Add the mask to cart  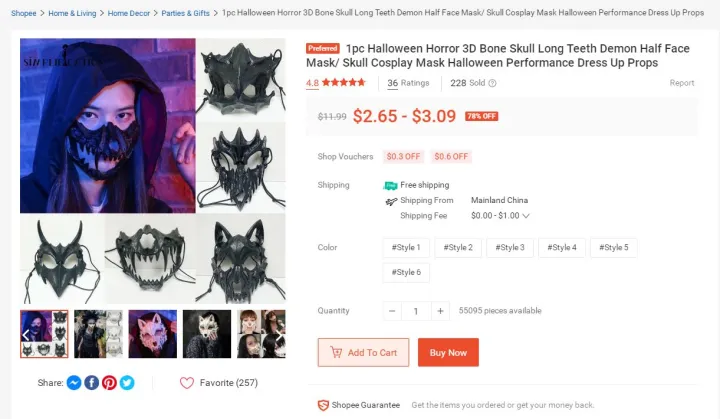coord(363,352)
